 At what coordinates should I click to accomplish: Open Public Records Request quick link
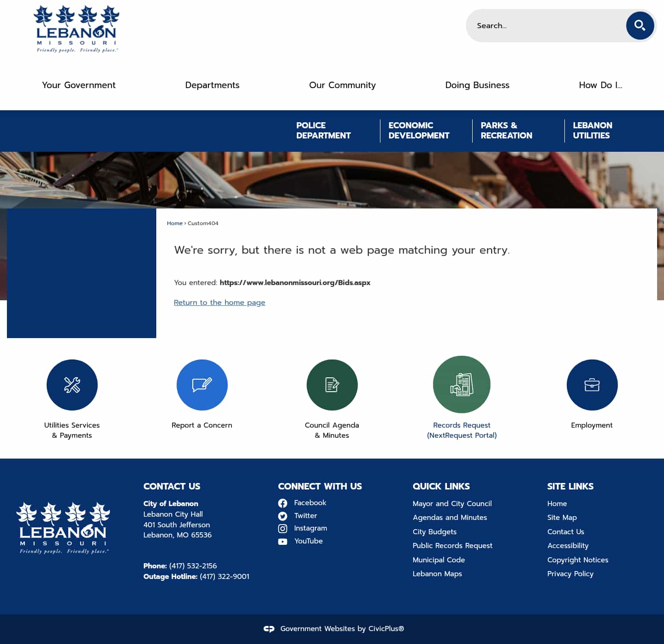coord(452,546)
